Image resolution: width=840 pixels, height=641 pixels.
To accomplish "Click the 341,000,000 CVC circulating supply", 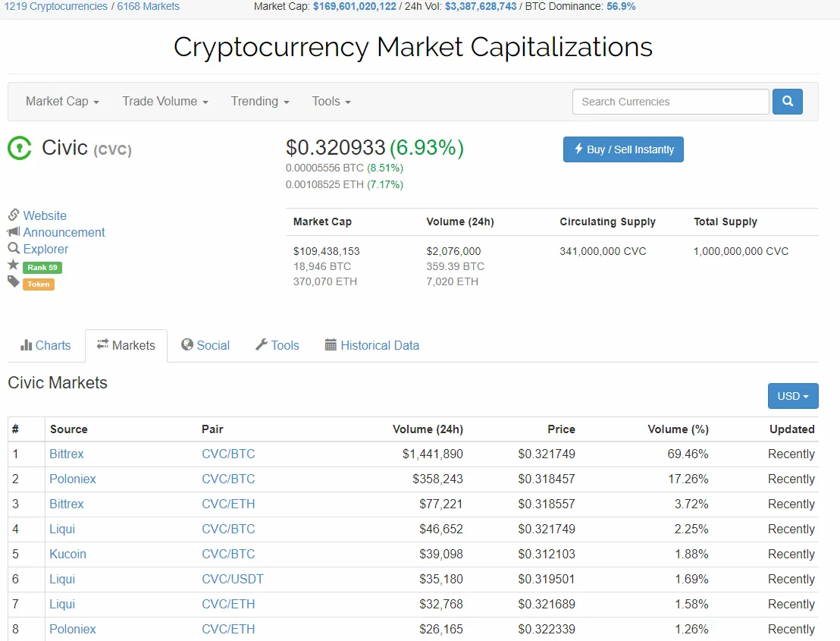I will click(603, 251).
